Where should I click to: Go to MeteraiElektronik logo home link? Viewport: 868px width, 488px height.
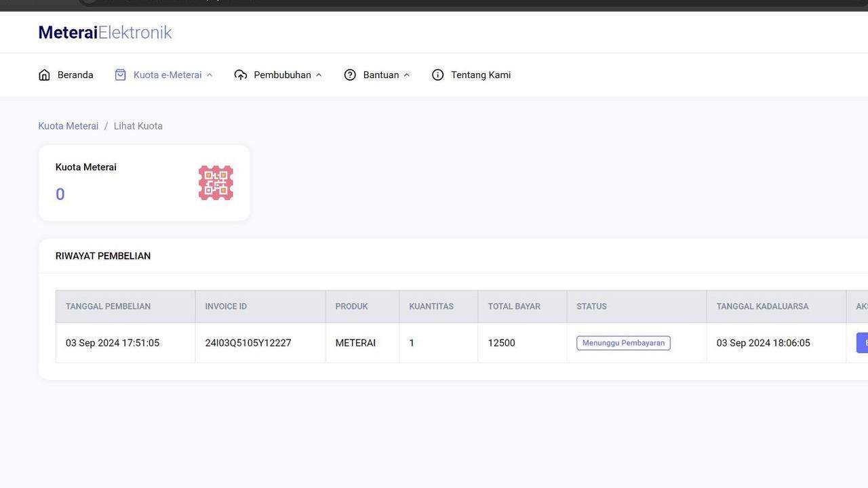[105, 32]
